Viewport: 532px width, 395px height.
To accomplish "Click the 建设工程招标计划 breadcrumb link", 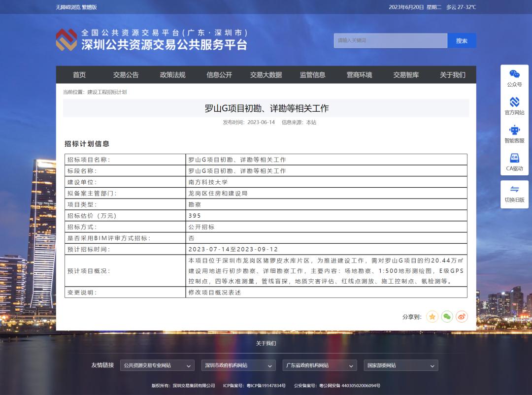I will pyautogui.click(x=107, y=92).
